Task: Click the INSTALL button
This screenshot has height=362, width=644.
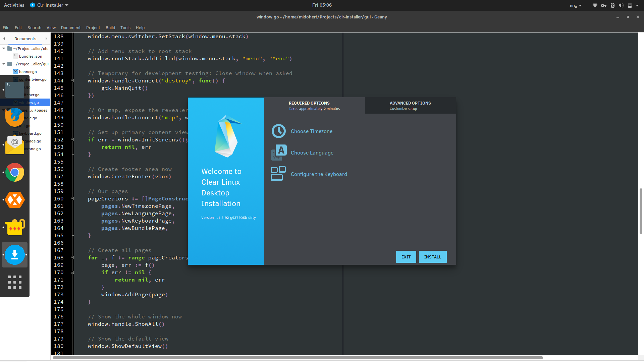Action: pyautogui.click(x=433, y=257)
